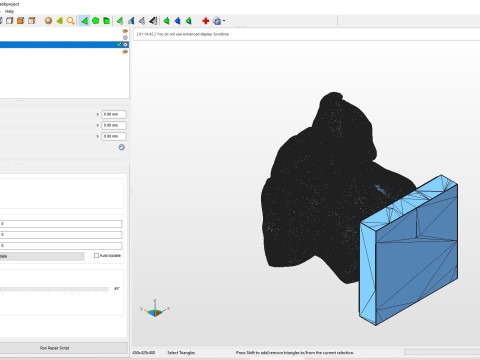Toggle the green checkmark on selected row

coord(119,44)
